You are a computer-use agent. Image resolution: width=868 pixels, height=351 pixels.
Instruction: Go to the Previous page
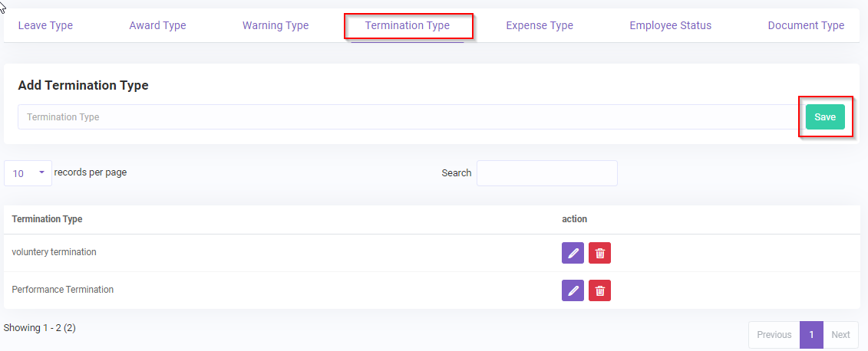(774, 335)
